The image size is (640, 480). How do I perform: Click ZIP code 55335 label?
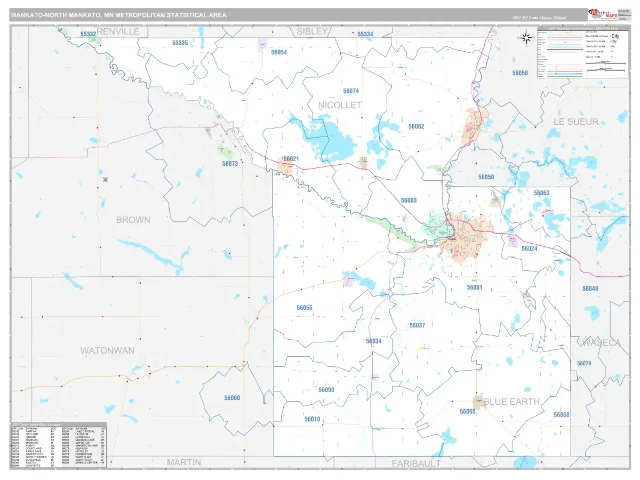[180, 42]
